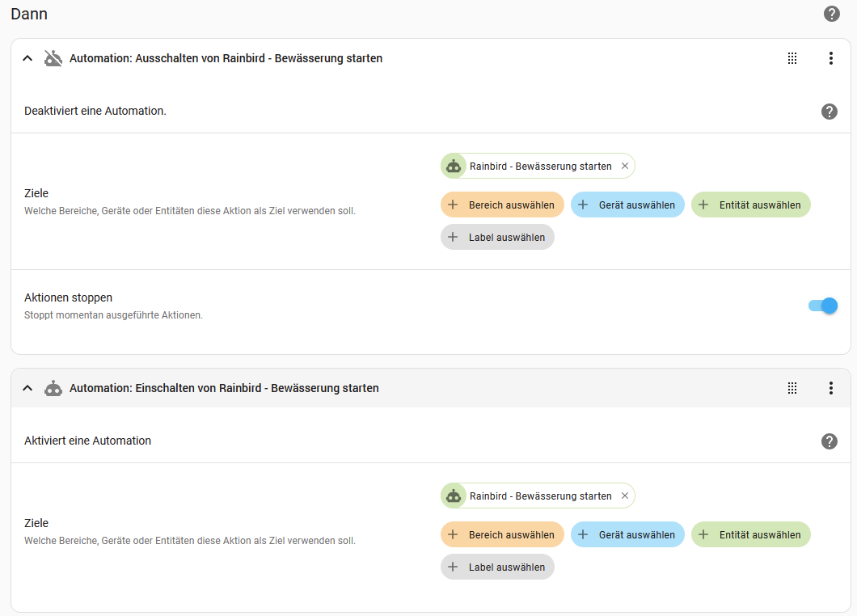Click Entität auswählen in Ausschalten action
The height and width of the screenshot is (616, 857).
tap(750, 205)
